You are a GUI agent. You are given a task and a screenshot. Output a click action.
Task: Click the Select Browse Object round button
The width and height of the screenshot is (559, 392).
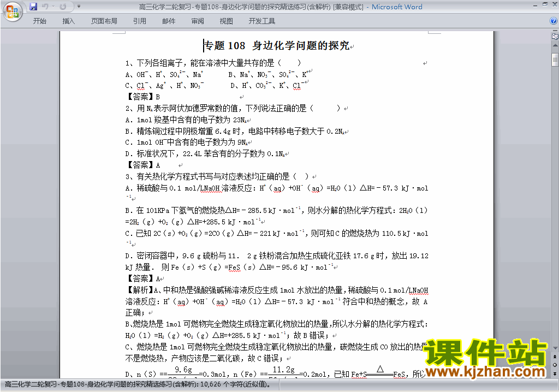pyautogui.click(x=555, y=365)
